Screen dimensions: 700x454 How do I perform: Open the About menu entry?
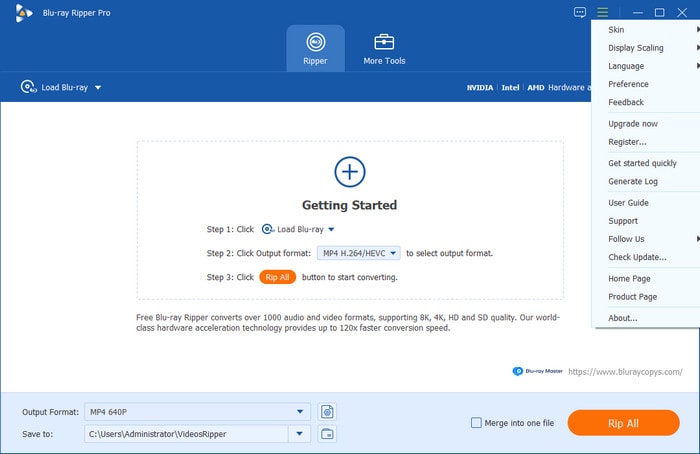pos(622,318)
